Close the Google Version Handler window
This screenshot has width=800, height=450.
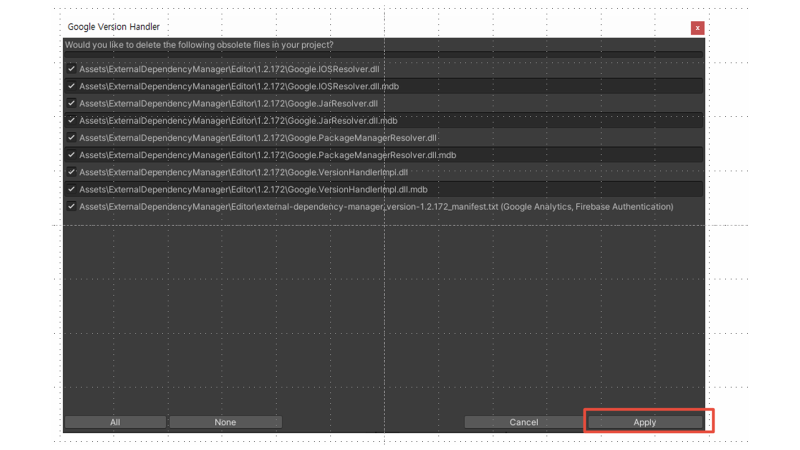[x=697, y=28]
